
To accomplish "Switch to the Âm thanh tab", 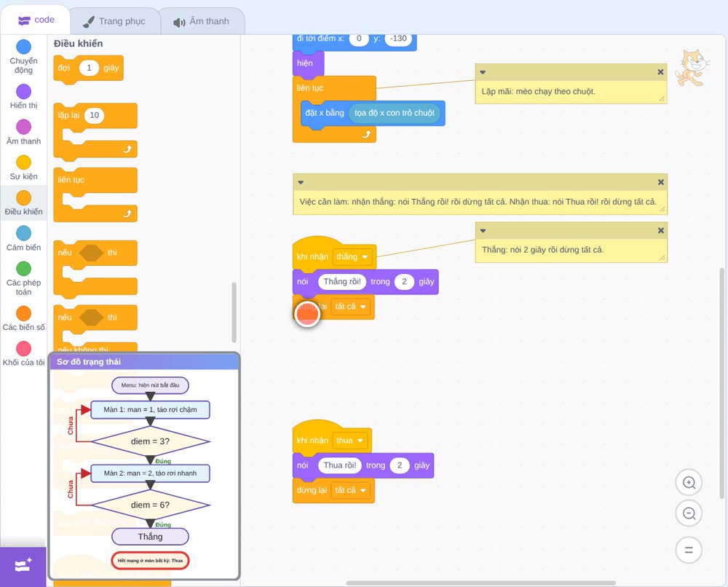I will [x=202, y=21].
